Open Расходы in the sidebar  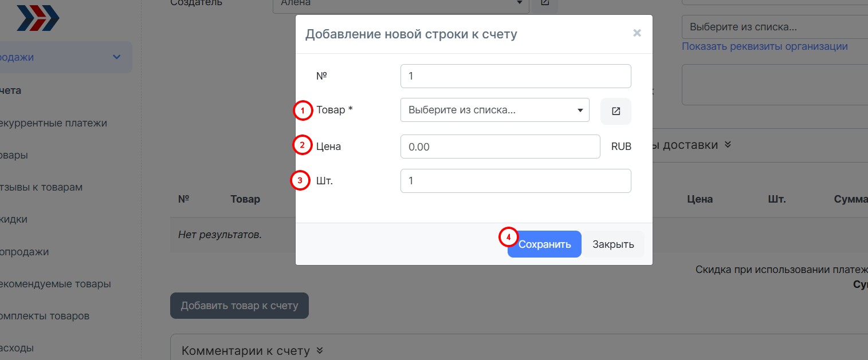click(x=17, y=348)
